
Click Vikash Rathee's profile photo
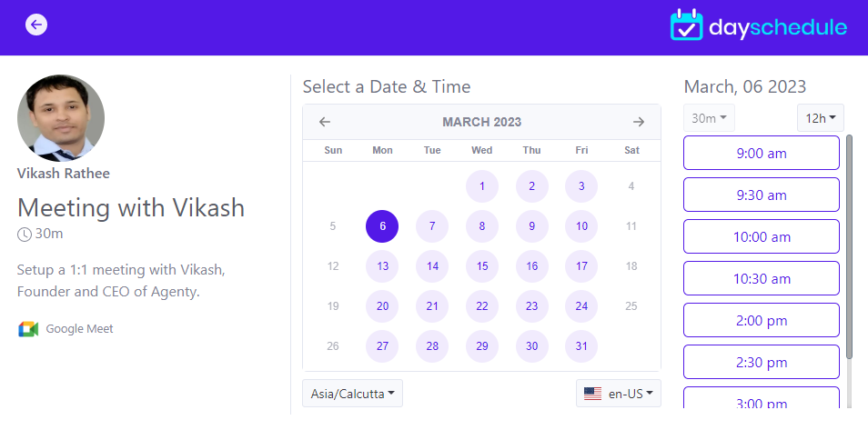point(61,118)
